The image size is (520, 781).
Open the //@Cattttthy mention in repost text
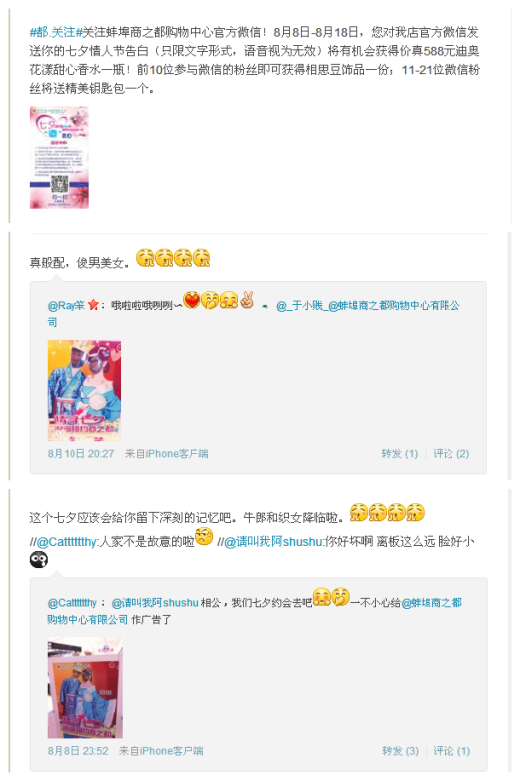[x=64, y=541]
